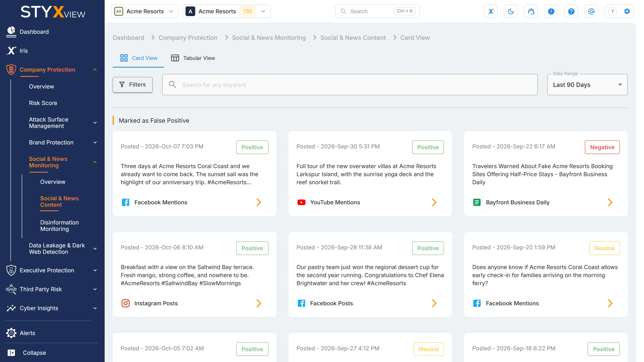Open the AR Acme Resorts organization dropdown
Screen dimensions: 644x362
click(x=144, y=11)
